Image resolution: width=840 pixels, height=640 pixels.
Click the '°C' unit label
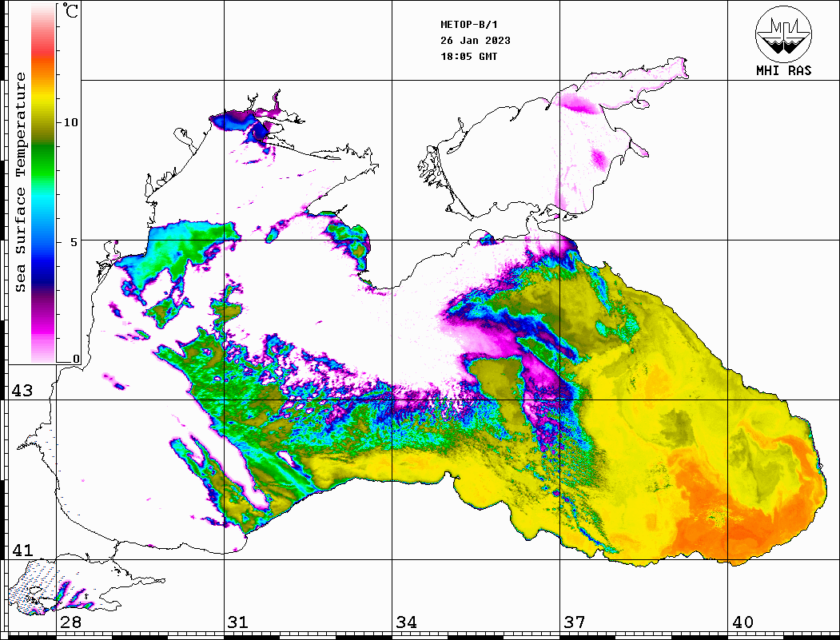[x=70, y=10]
